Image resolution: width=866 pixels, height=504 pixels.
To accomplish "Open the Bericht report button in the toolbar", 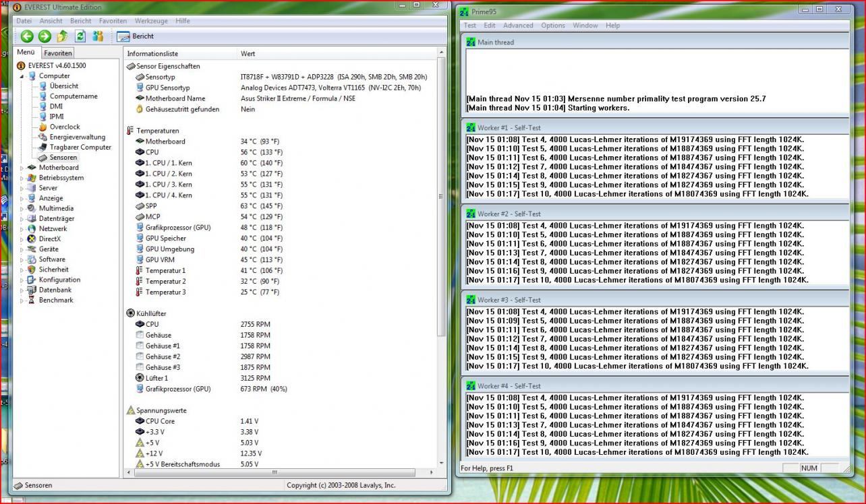I will pyautogui.click(x=136, y=36).
